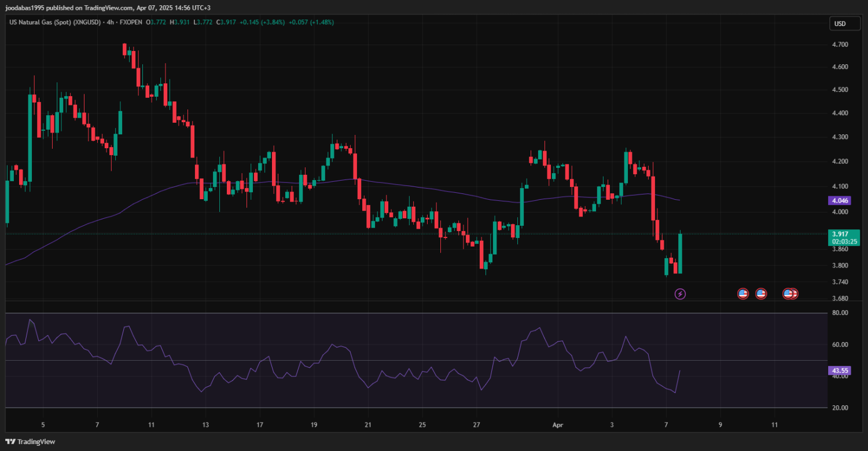
Task: Click the purple 4.046 moving average label
Action: [x=840, y=201]
